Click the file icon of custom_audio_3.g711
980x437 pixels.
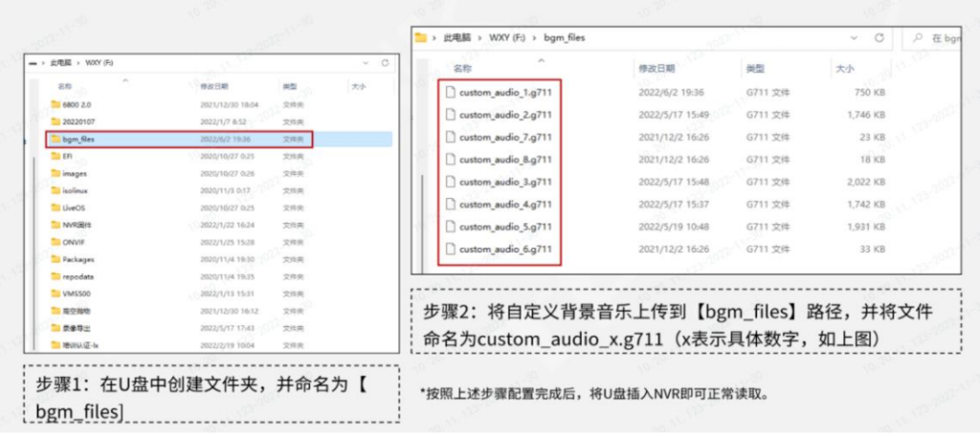450,183
